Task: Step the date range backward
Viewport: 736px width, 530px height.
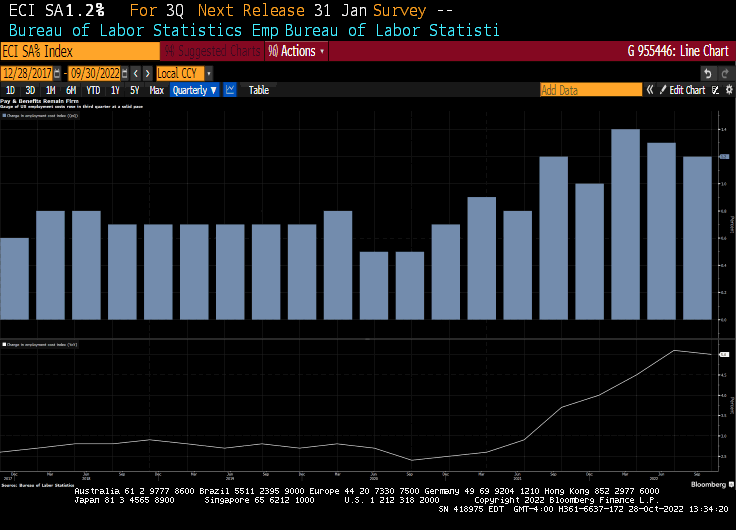Action: click(136, 73)
